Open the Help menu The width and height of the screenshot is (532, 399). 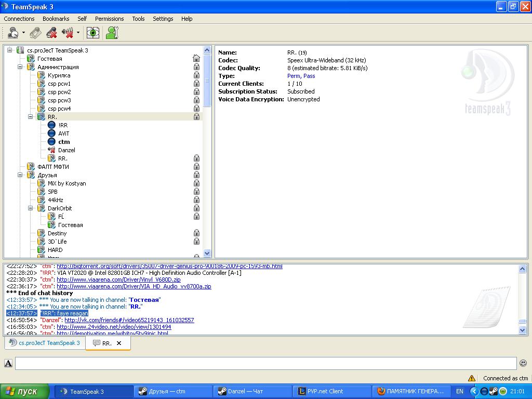pos(187,19)
